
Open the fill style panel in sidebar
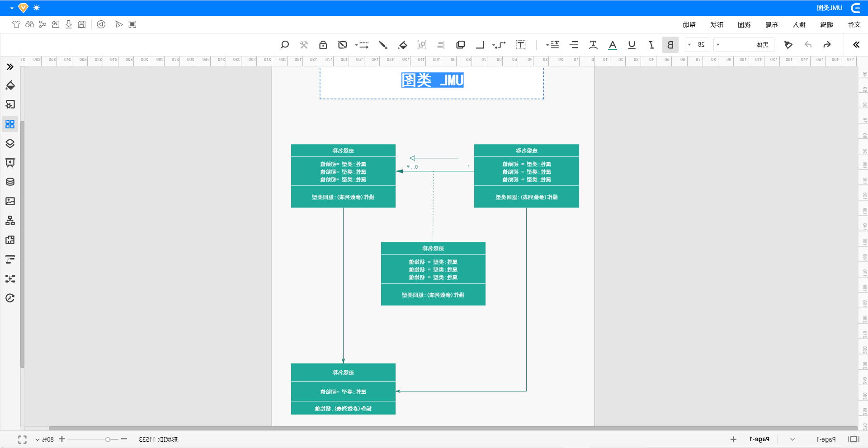[10, 85]
